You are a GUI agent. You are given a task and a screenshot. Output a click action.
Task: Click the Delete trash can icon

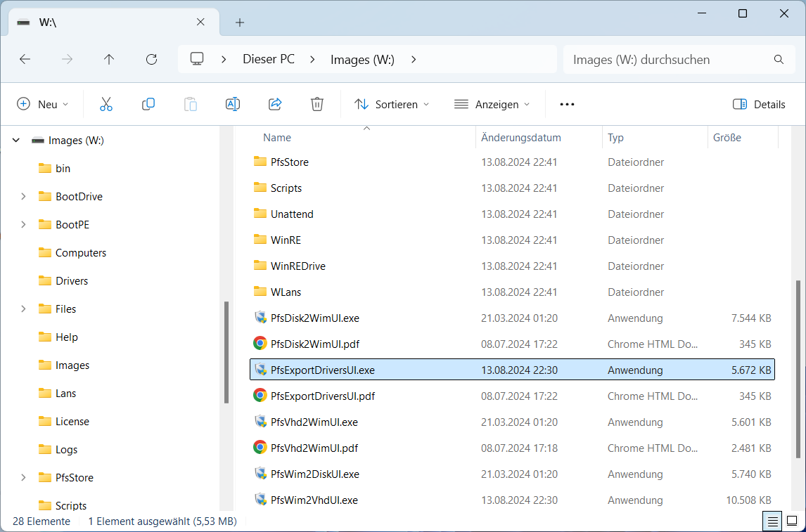pyautogui.click(x=317, y=104)
